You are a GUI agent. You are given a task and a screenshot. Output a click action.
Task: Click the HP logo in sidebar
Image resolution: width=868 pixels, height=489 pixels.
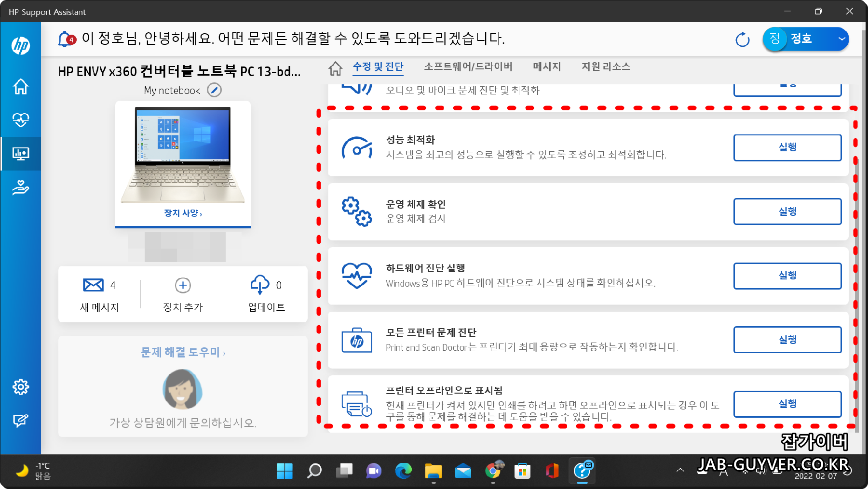tap(21, 46)
